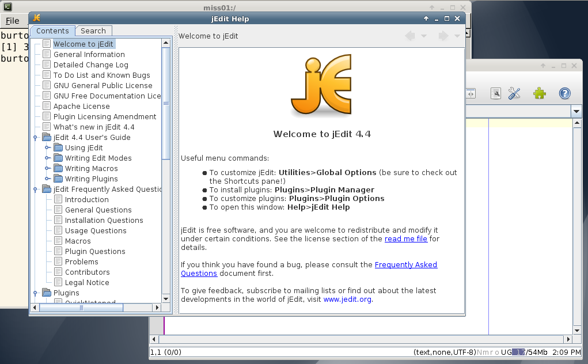This screenshot has width=588, height=364.
Task: Open Global Options wrench-and-screwdriver toolbar icon
Action: pyautogui.click(x=514, y=93)
